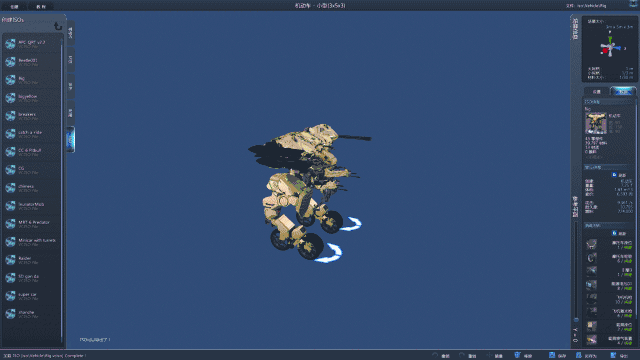
Task: Open the SD gen da entry
Action: [x=32, y=277]
